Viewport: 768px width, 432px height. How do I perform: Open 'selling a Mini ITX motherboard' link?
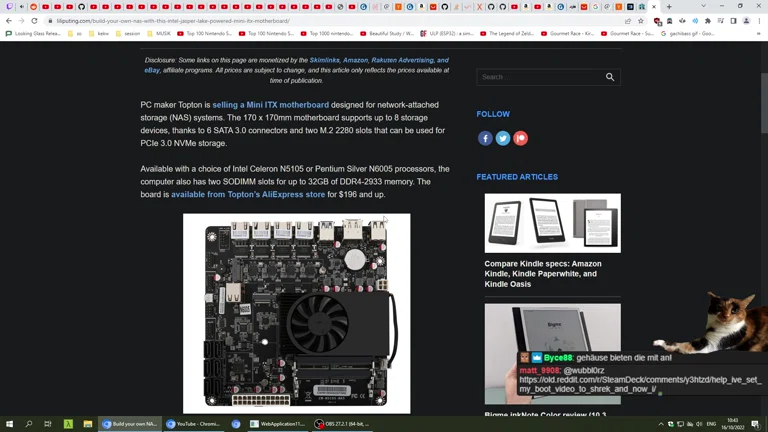point(270,105)
